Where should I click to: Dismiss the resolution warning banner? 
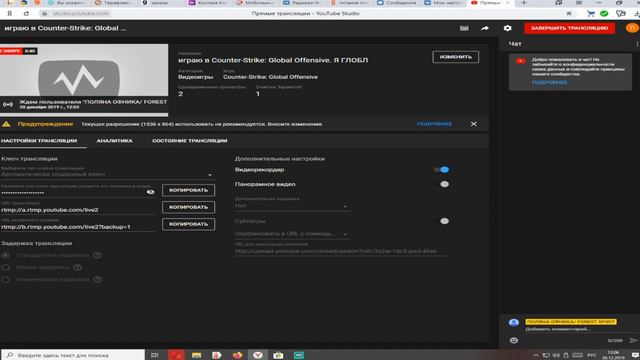pos(473,124)
